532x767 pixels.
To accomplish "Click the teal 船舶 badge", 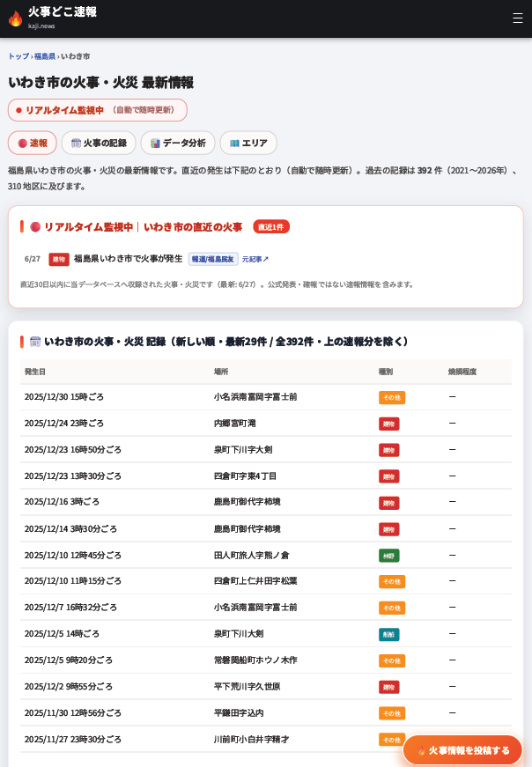I will point(388,634).
